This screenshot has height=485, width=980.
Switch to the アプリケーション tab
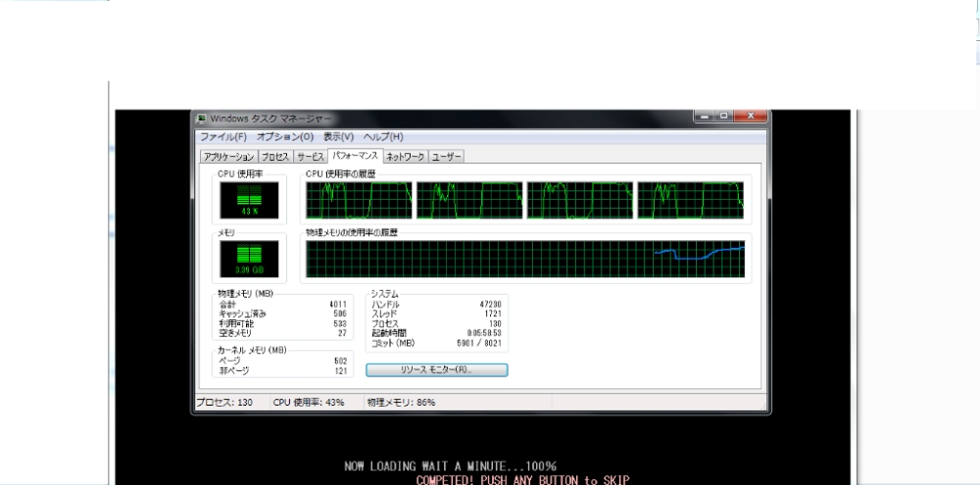tap(228, 157)
